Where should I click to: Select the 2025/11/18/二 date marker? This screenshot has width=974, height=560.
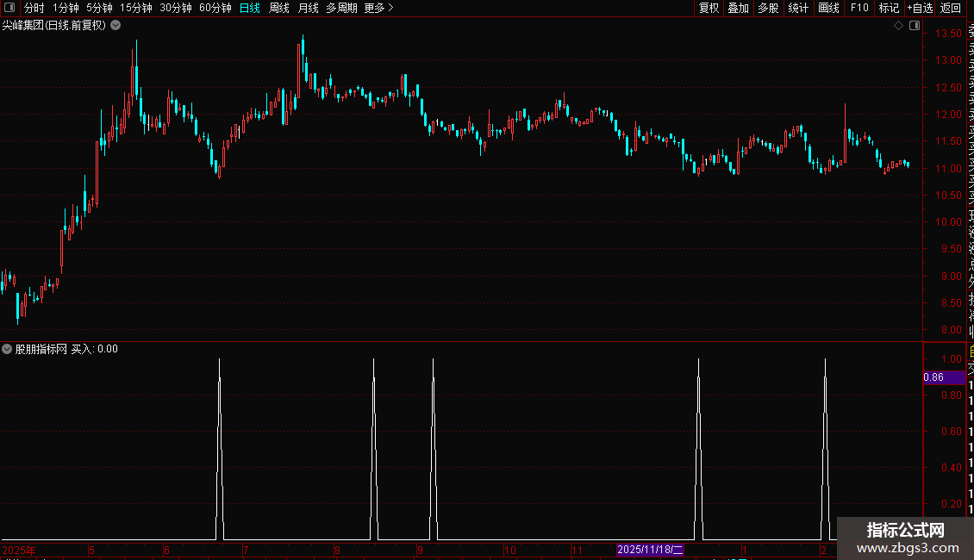tap(650, 550)
